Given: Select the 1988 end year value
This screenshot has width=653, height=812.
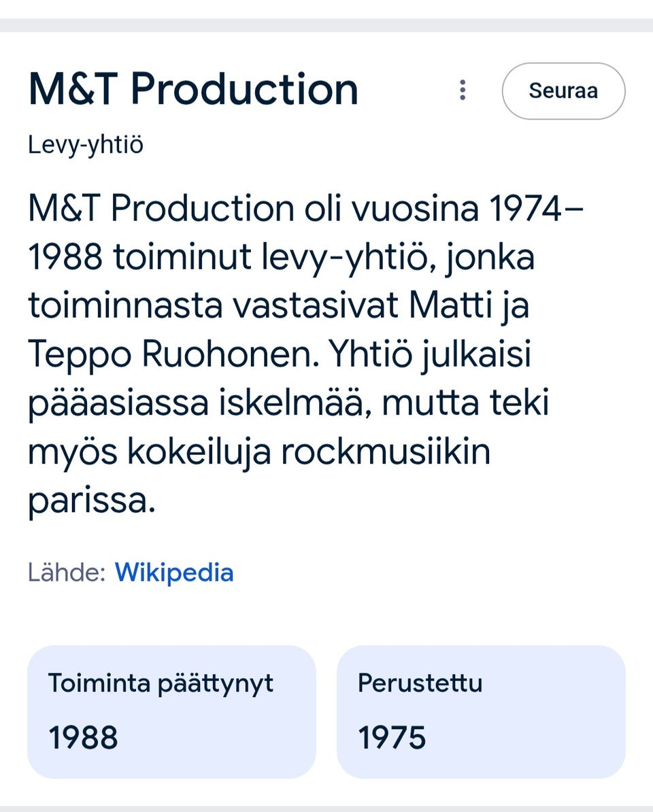Looking at the screenshot, I should pyautogui.click(x=83, y=738).
